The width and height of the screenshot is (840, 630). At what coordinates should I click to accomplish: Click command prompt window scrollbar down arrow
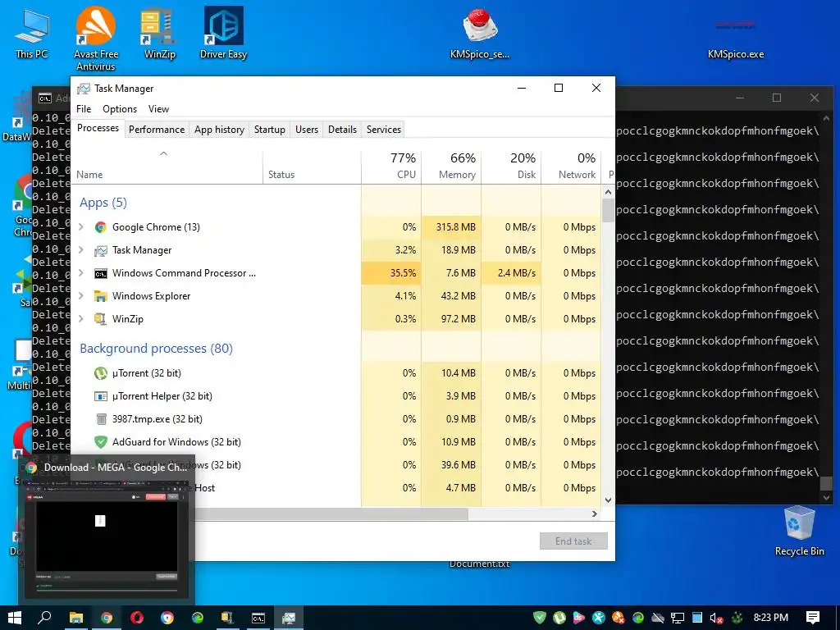coord(826,497)
